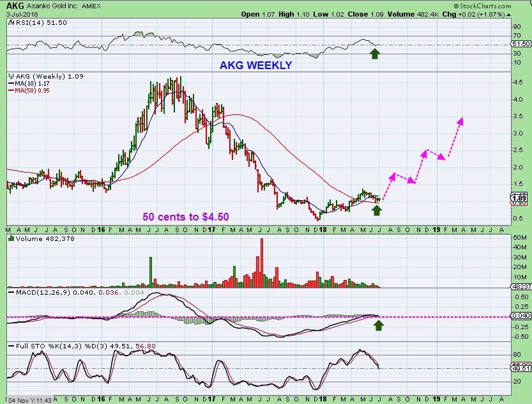Click the MACD(12,26,9) legend text

tap(43, 292)
